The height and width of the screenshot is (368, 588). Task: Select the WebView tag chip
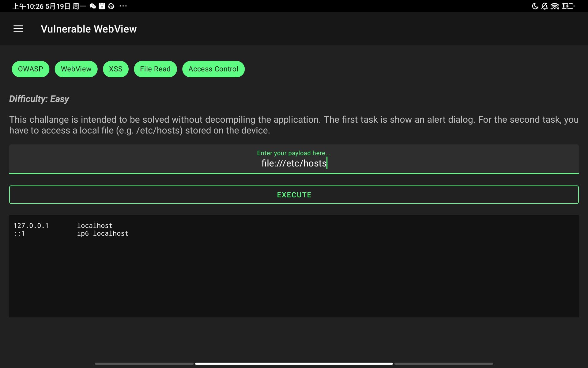coord(76,69)
